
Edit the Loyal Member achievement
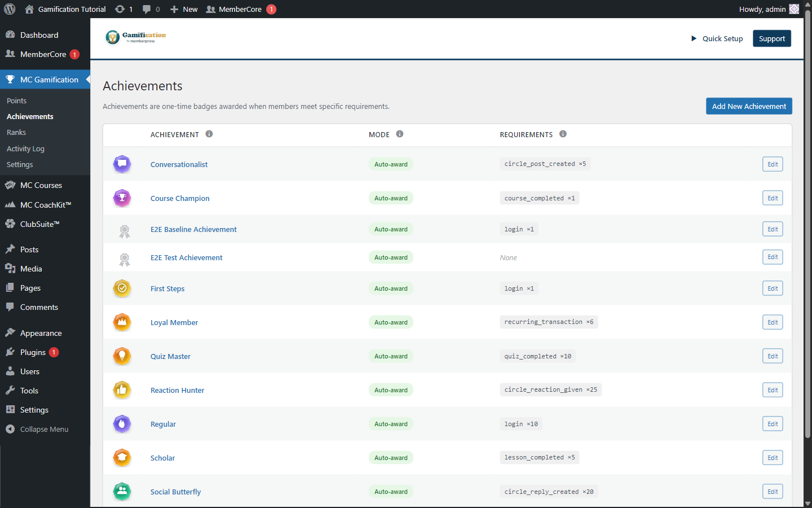(x=773, y=322)
